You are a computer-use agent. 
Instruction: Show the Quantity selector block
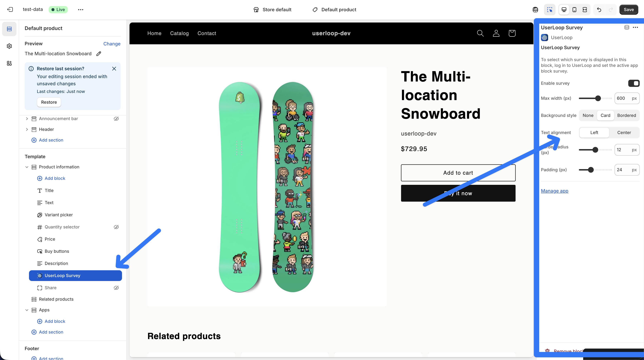click(x=116, y=227)
